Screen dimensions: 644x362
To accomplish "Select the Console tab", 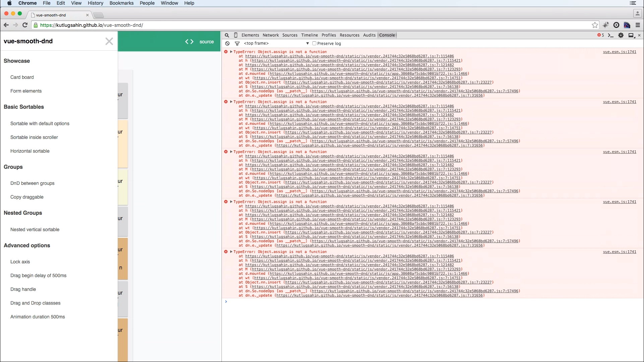I will click(x=387, y=35).
